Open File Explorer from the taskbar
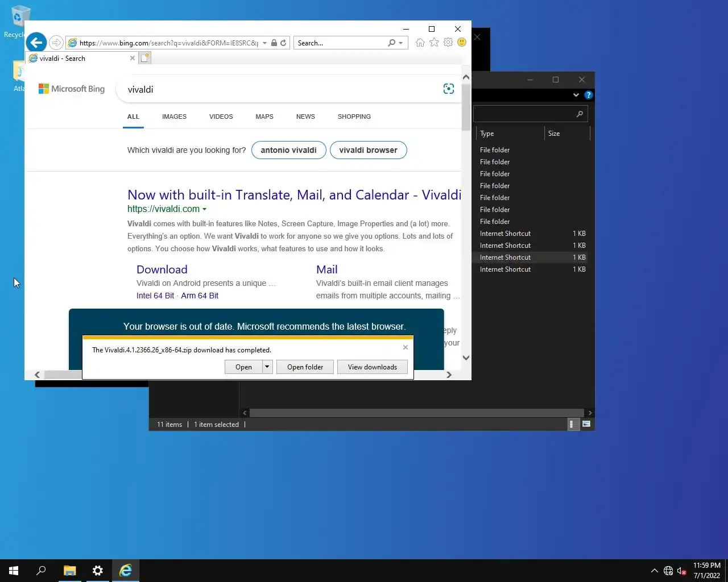The image size is (728, 582). [x=69, y=571]
